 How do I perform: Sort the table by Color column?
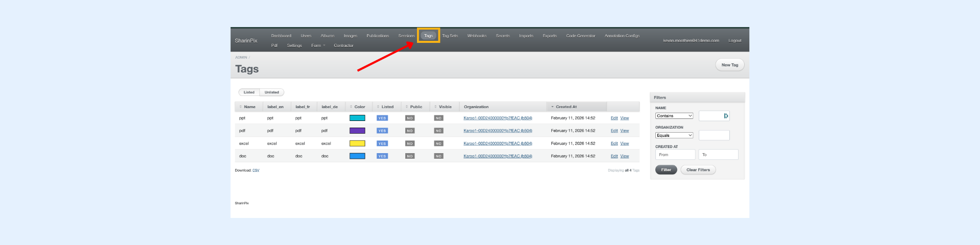pos(359,107)
